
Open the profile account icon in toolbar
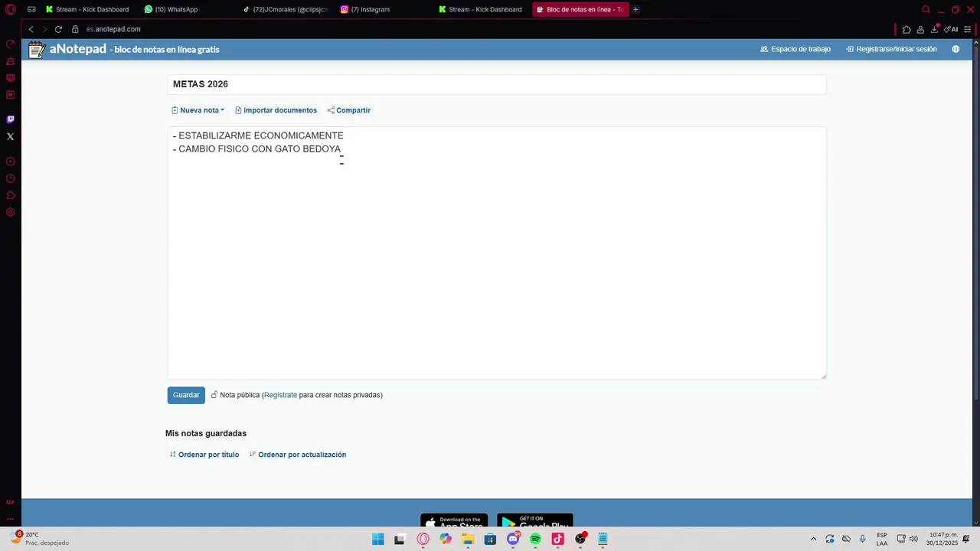(920, 29)
